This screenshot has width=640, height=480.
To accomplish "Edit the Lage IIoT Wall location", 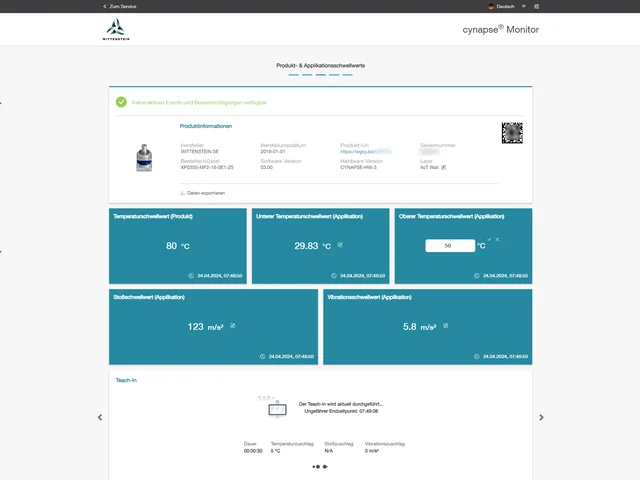I will coord(444,167).
